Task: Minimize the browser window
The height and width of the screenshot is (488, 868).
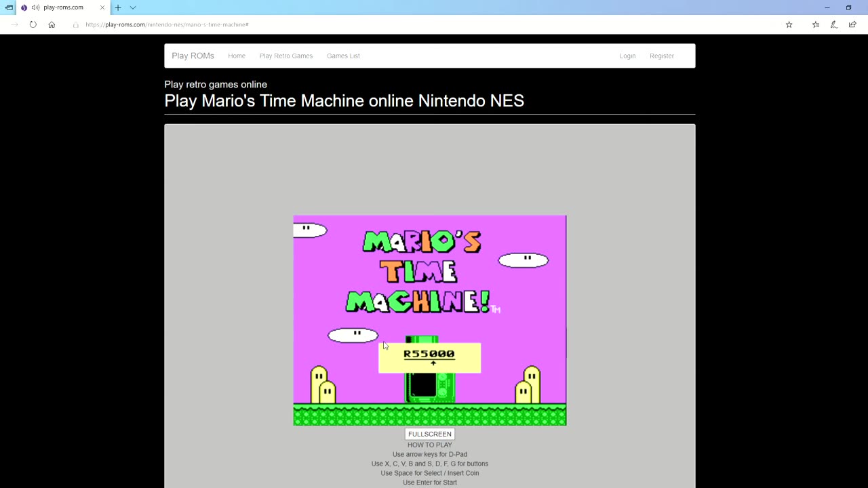Action: (x=827, y=7)
